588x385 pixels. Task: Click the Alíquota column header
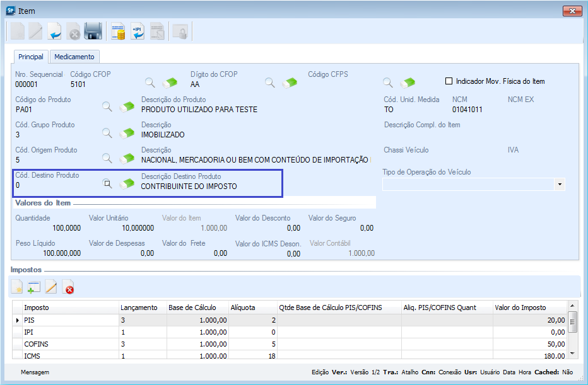[x=244, y=307]
